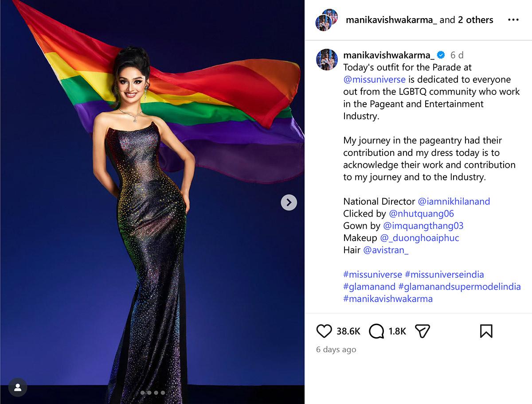The width and height of the screenshot is (532, 404).
Task: Open hair stylist @avistran_ profile
Action: click(x=386, y=250)
